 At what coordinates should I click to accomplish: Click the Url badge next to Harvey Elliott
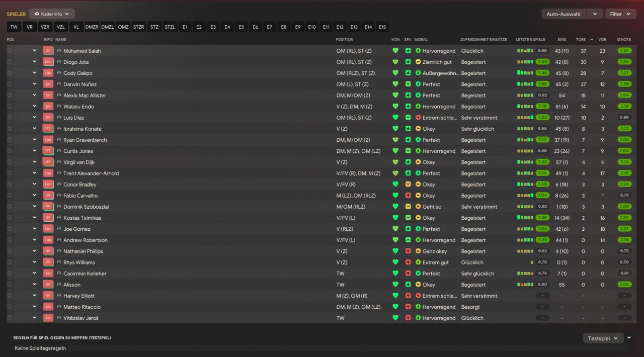[x=48, y=296]
